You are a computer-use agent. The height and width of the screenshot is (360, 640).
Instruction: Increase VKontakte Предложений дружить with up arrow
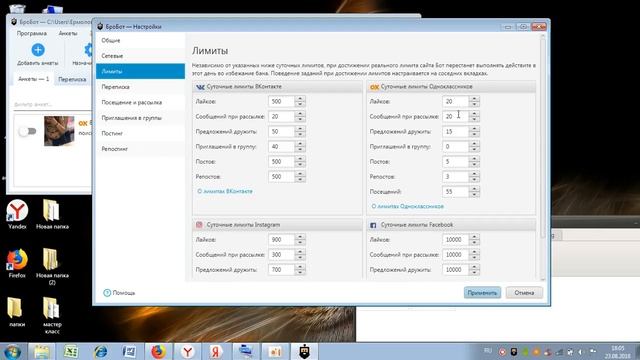(300, 129)
